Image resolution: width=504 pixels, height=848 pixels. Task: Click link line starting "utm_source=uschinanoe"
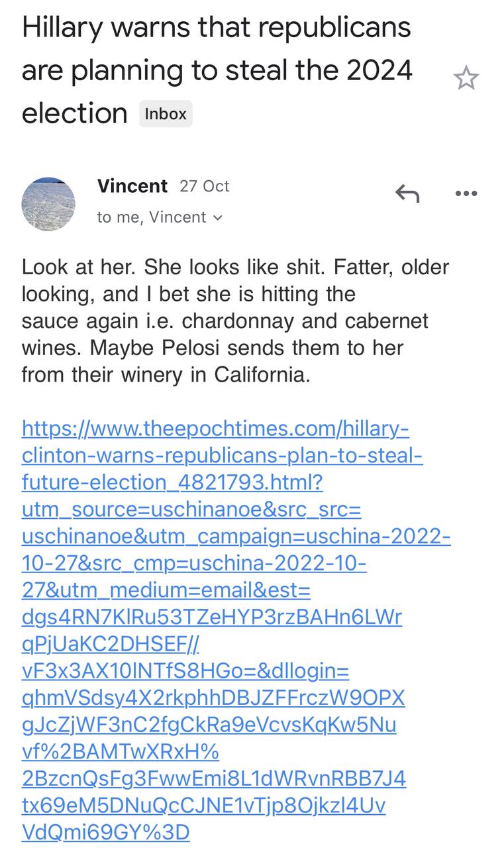pos(191,509)
